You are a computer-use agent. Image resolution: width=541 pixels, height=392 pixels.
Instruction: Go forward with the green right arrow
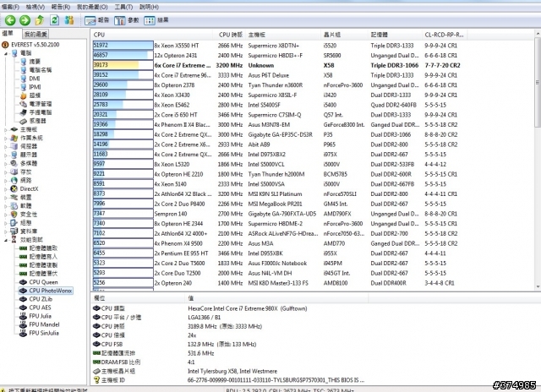pos(25,20)
